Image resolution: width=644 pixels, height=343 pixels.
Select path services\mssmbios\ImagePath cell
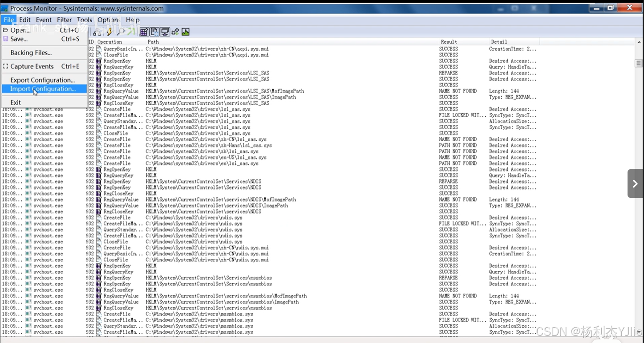coord(222,302)
